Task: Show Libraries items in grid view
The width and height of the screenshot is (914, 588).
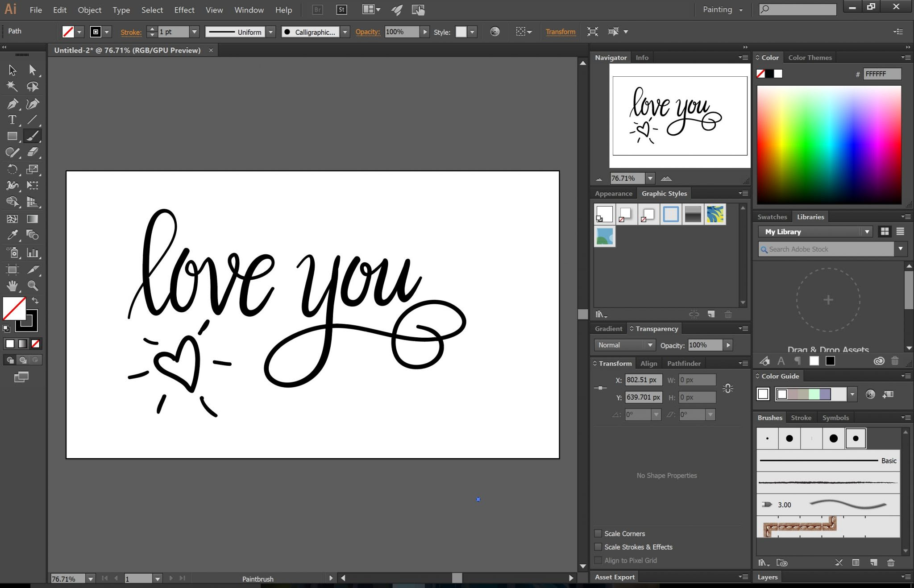Action: coord(885,232)
